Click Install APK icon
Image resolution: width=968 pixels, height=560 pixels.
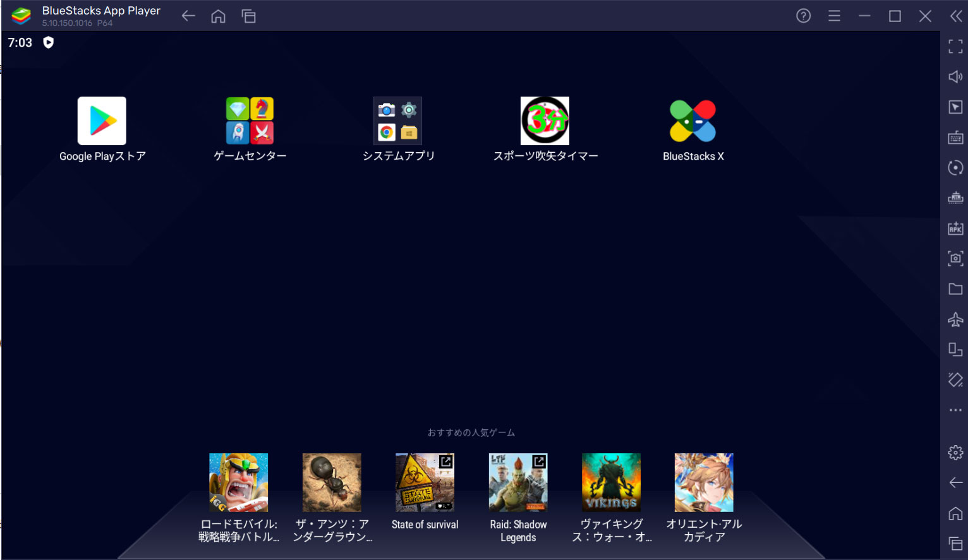955,228
